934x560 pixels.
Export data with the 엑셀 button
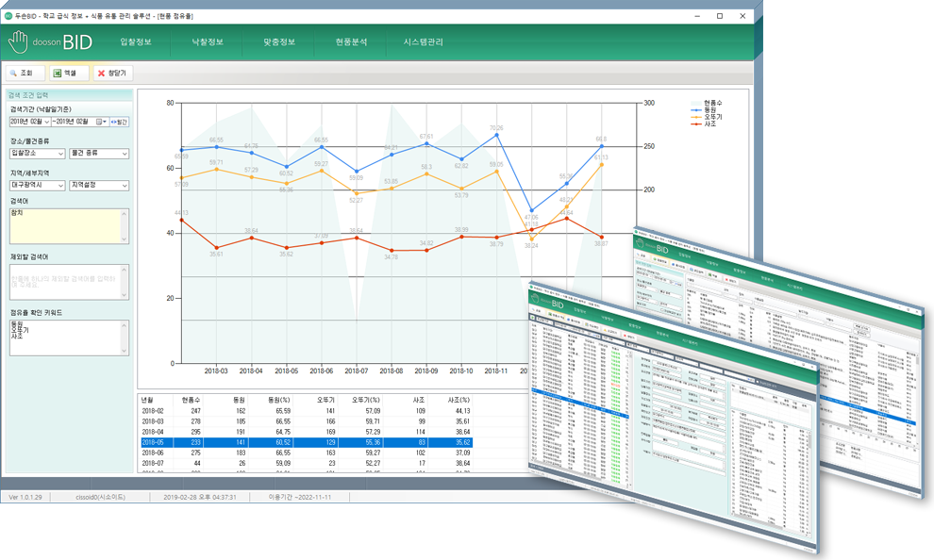[x=69, y=73]
